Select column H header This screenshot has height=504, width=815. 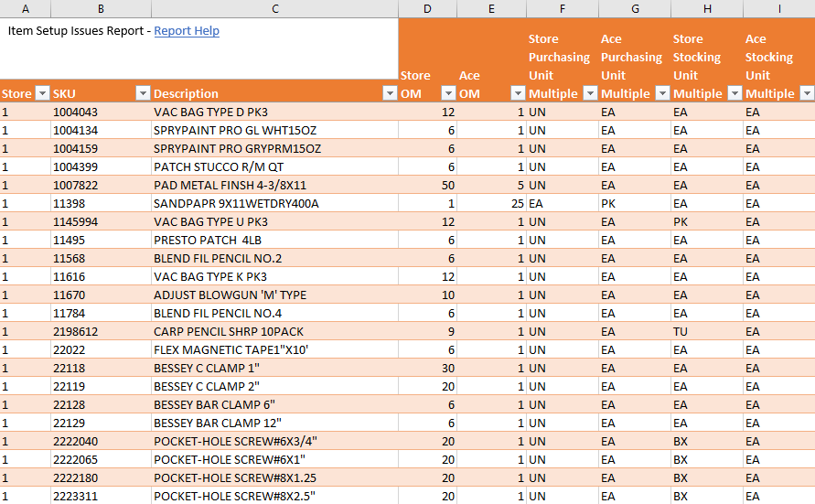point(707,8)
